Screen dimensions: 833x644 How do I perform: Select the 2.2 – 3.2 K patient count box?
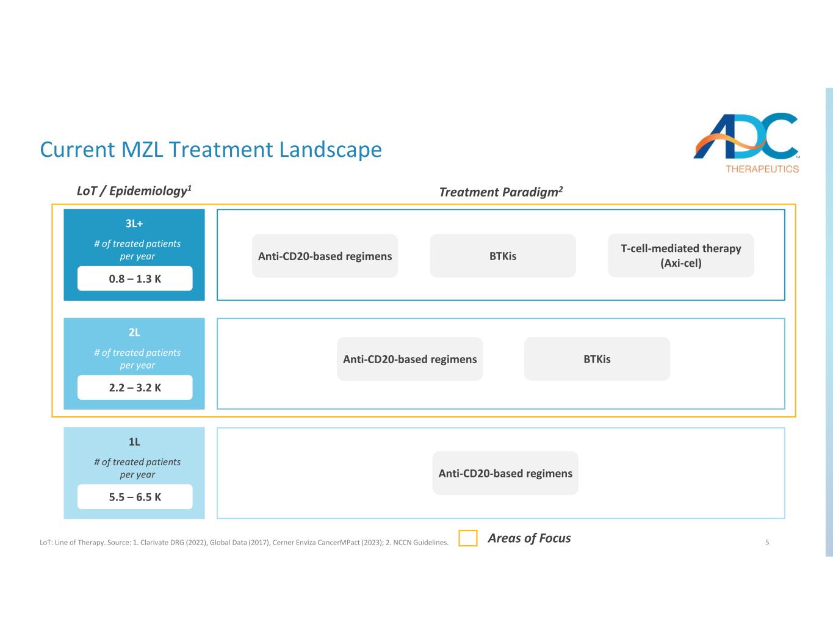coord(135,388)
